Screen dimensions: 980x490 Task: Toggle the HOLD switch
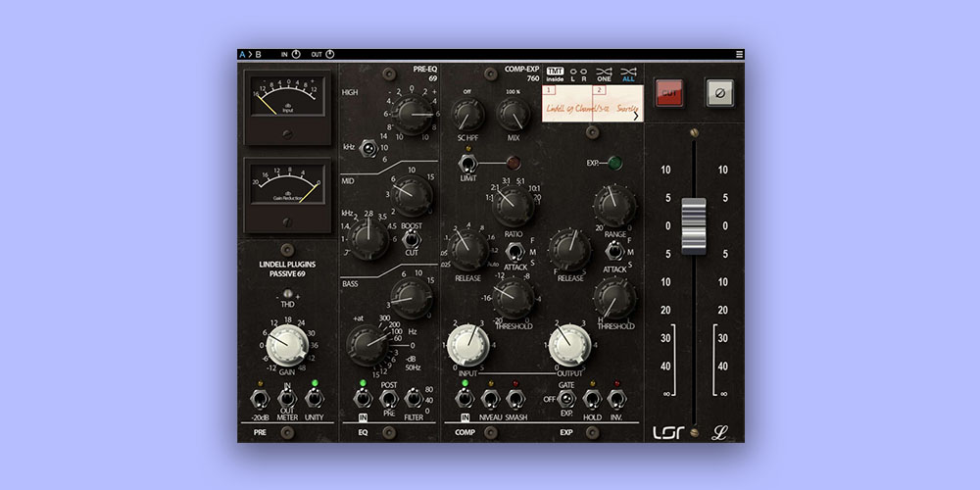point(592,398)
